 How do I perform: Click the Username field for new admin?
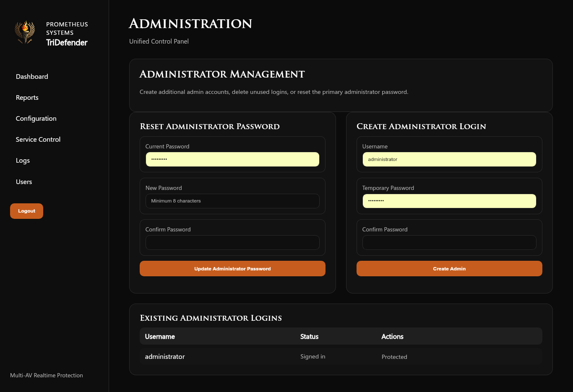coord(449,159)
